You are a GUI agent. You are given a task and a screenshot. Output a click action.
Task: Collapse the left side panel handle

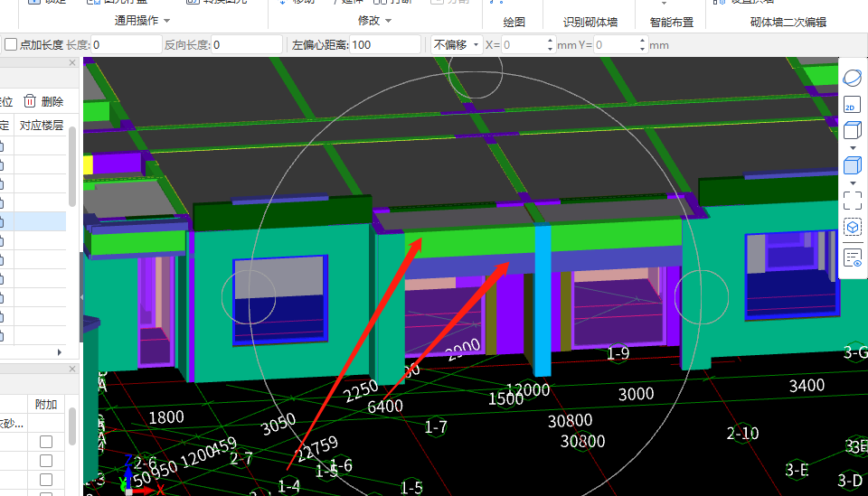click(x=82, y=297)
